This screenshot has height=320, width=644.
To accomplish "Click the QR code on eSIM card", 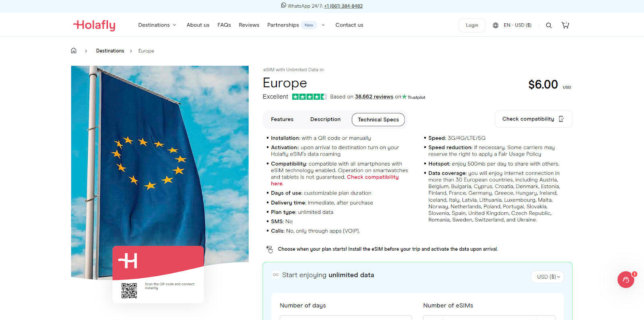I will coord(129,291).
